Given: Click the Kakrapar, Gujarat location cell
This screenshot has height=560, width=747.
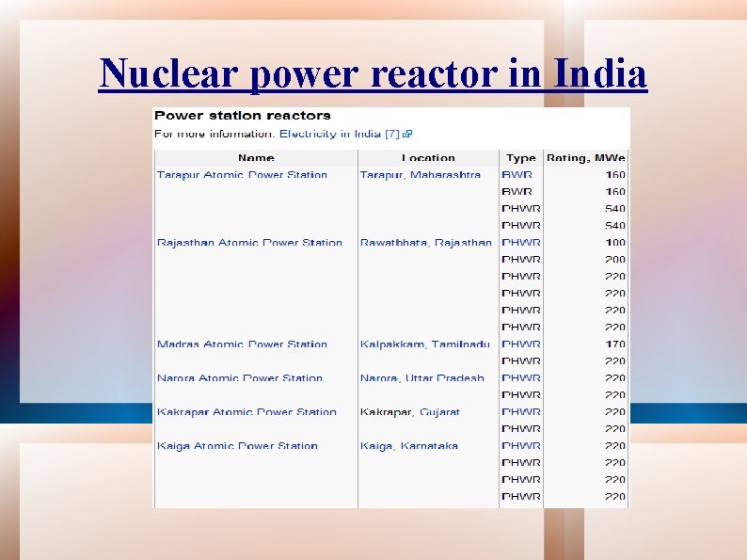Looking at the screenshot, I should coord(409,412).
